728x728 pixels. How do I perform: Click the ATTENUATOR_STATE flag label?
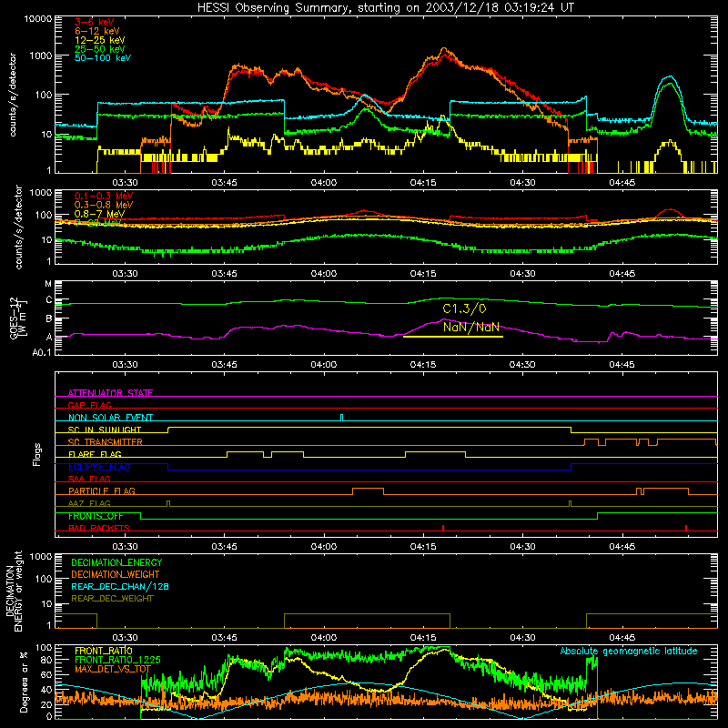110,393
